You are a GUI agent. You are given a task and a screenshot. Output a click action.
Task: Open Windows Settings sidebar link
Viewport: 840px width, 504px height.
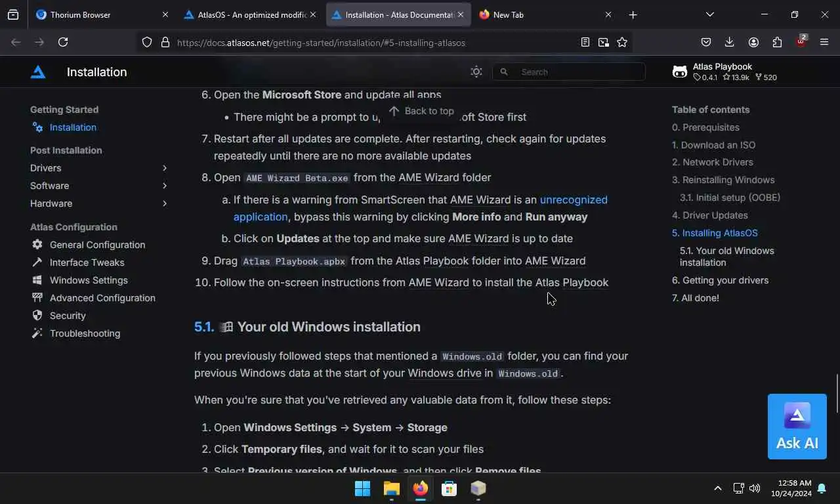tap(89, 280)
